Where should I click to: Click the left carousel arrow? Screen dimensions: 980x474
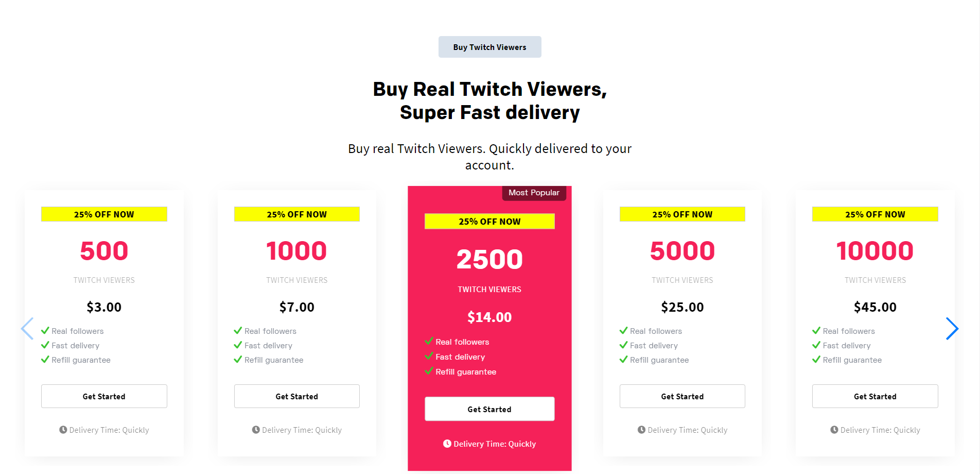coord(27,329)
